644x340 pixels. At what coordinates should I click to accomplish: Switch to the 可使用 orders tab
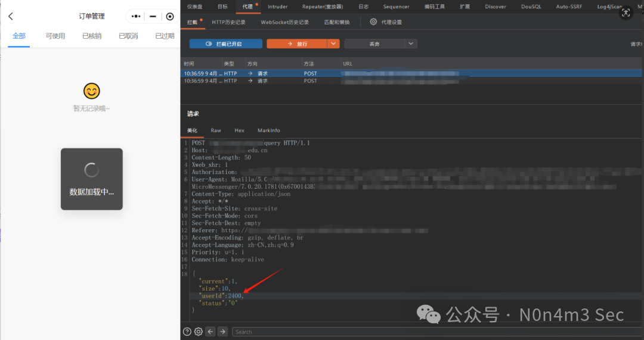tap(55, 36)
